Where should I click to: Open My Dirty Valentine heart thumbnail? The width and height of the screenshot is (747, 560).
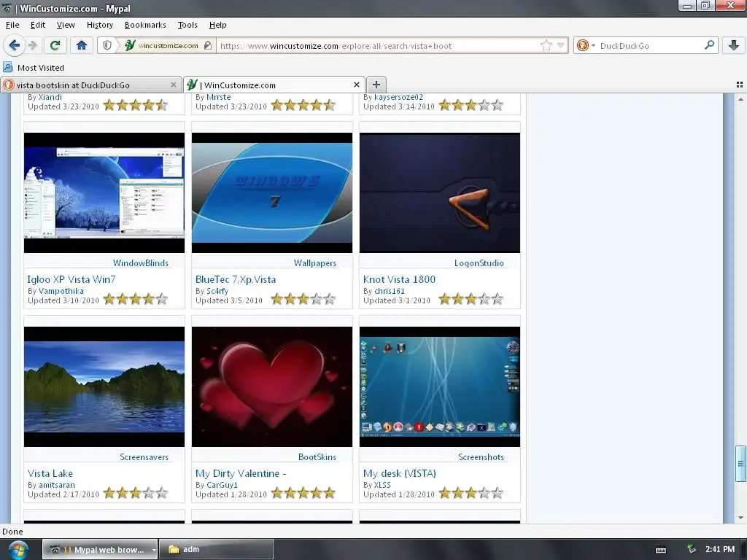(272, 386)
